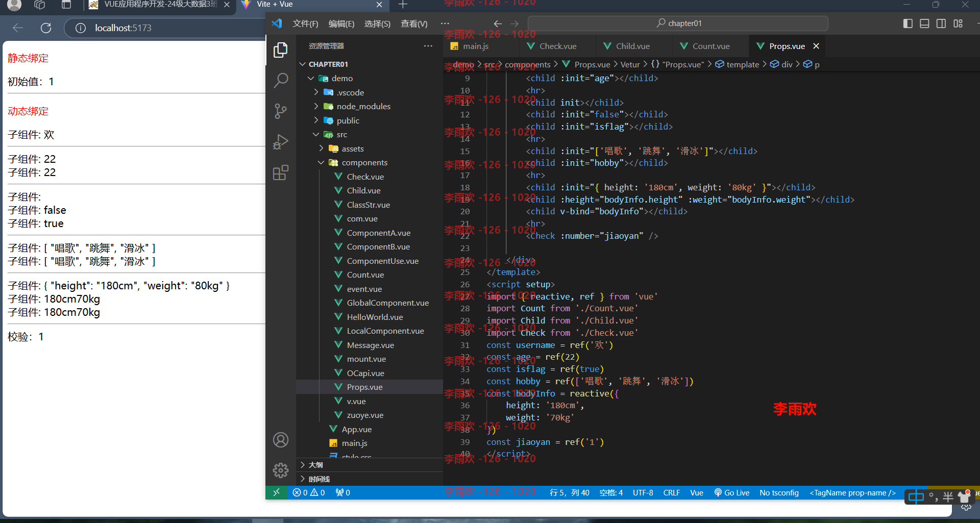
Task: Open the customize layout icon
Action: [958, 23]
